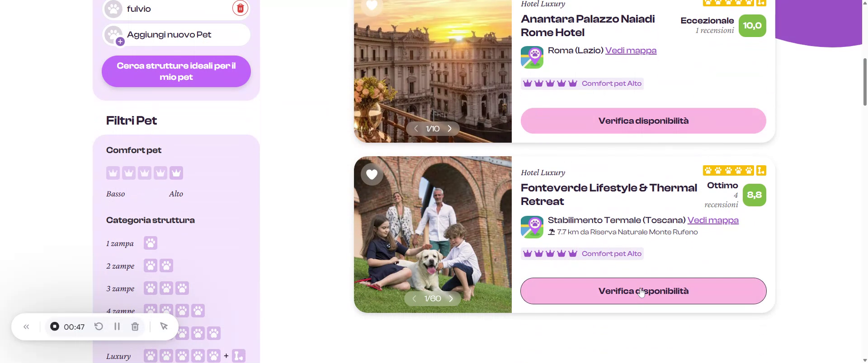Select third Comfort pet crown
Viewport: 868px width, 363px height.
(x=145, y=173)
